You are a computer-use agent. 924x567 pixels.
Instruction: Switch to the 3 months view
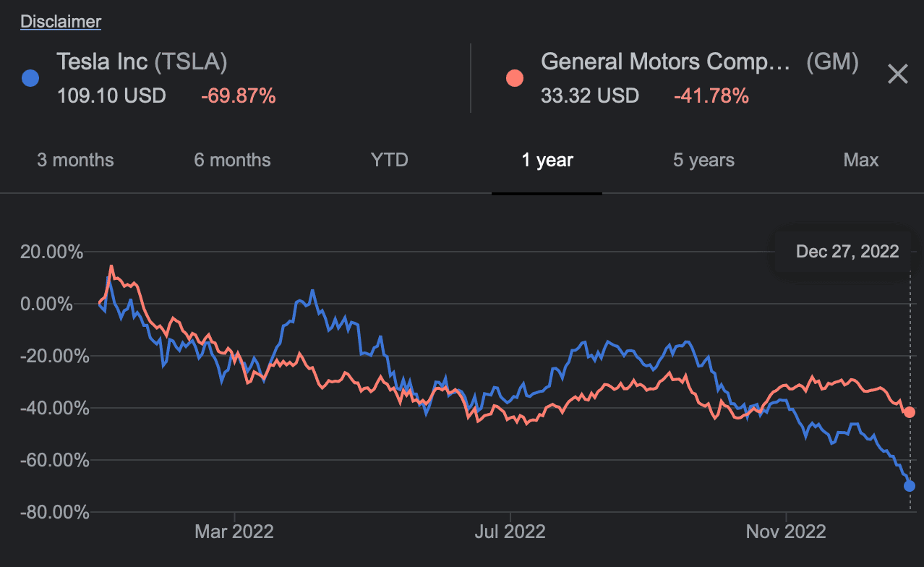[75, 160]
